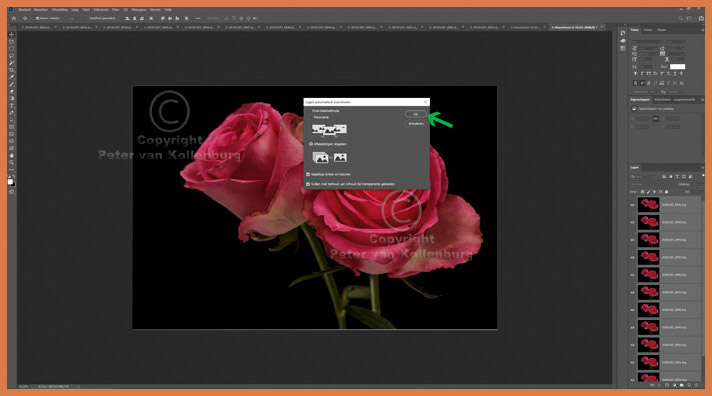Open the Afbeelding menu
Image resolution: width=712 pixels, height=396 pixels.
coord(59,10)
